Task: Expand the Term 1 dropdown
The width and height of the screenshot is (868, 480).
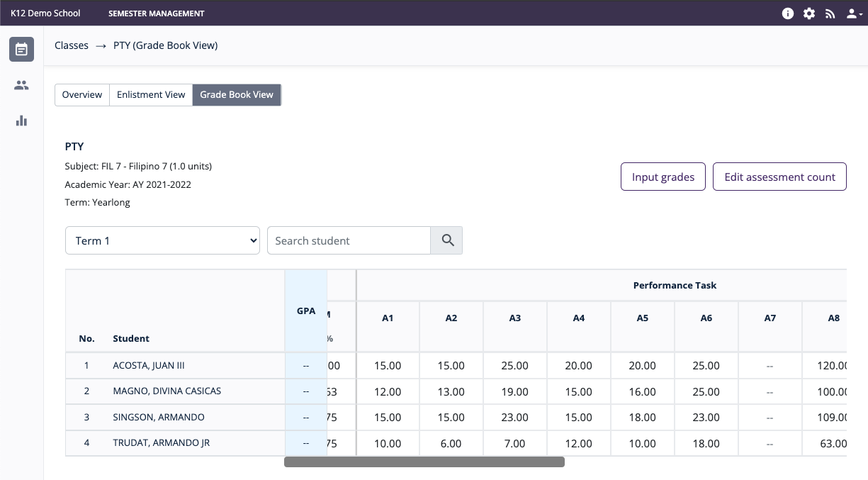Action: click(x=163, y=240)
